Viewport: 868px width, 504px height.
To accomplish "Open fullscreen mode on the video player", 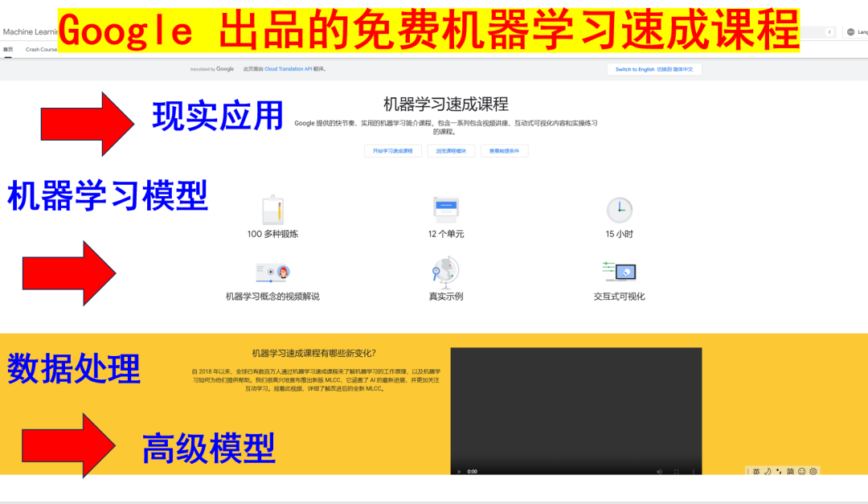I will point(677,472).
